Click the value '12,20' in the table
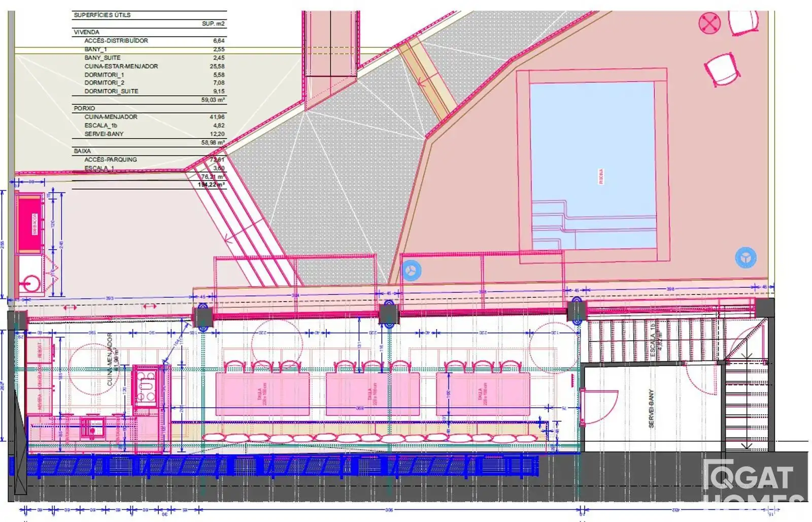Screen dimensions: 812x522 pyautogui.click(x=217, y=134)
